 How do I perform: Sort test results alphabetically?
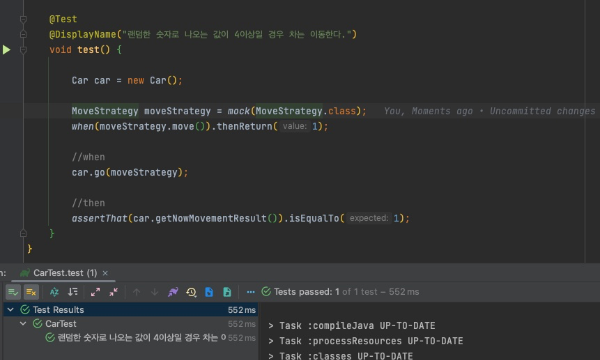pyautogui.click(x=54, y=292)
